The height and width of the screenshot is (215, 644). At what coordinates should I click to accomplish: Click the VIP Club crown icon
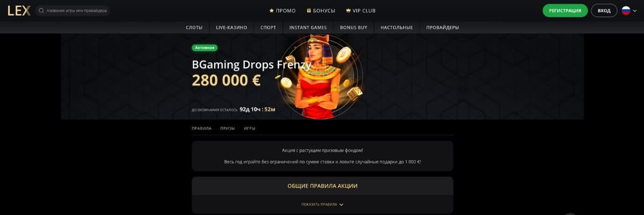tap(348, 10)
